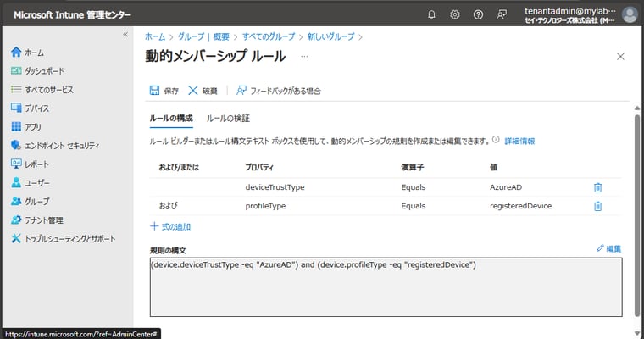Select および connector in profileType row
The height and width of the screenshot is (339, 644).
[x=168, y=206]
